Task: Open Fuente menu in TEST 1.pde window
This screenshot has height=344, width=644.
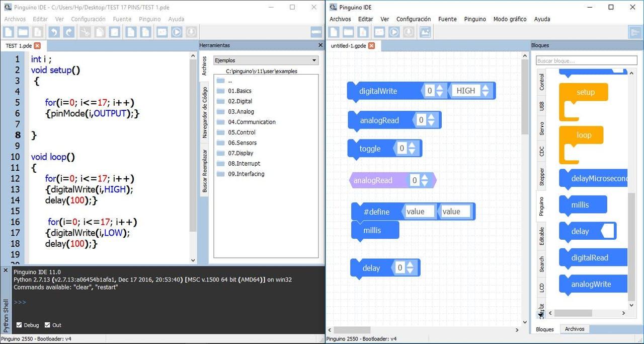Action: pos(122,19)
